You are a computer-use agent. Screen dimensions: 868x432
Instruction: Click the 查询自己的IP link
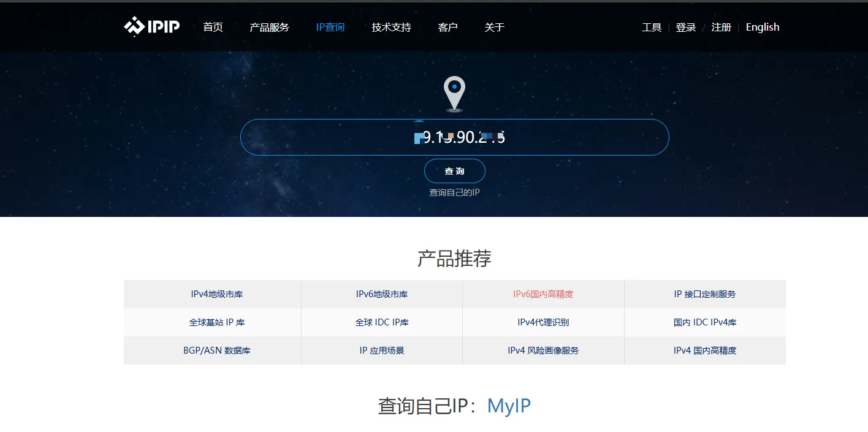pos(454,192)
